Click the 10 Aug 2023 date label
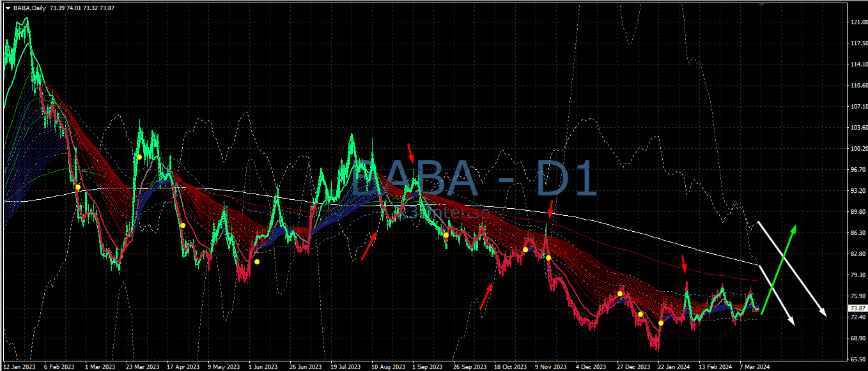 pos(388,367)
